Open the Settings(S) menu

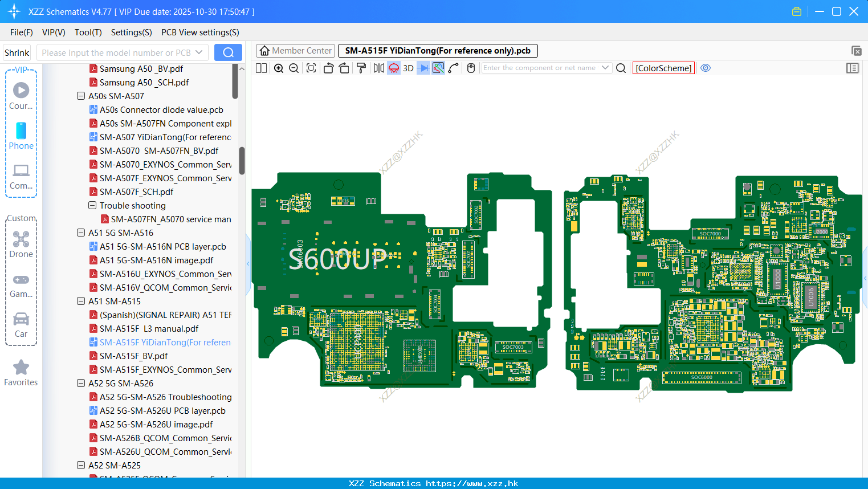pyautogui.click(x=132, y=32)
